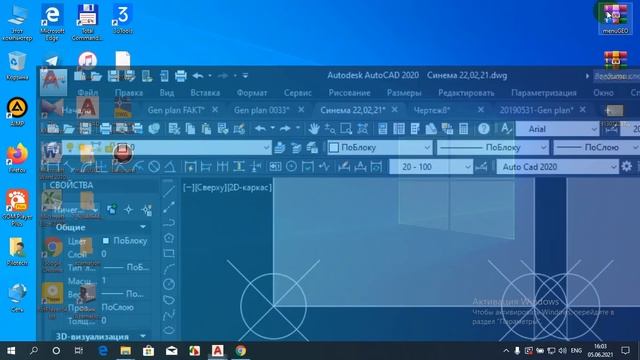
Task: Toggle the layer lightbulb on/off icon
Action: click(70, 147)
